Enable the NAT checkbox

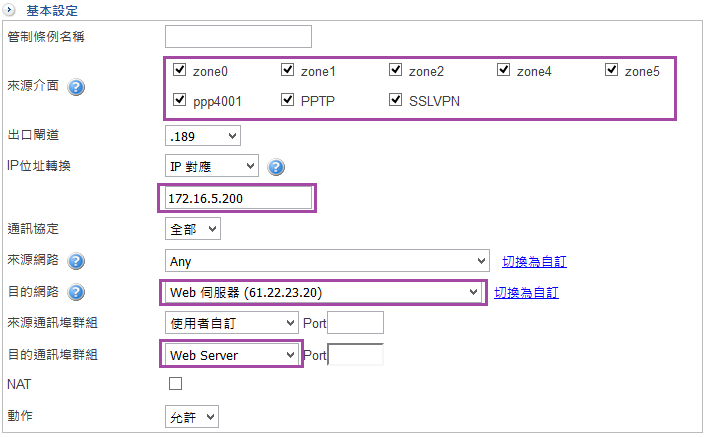[x=176, y=384]
